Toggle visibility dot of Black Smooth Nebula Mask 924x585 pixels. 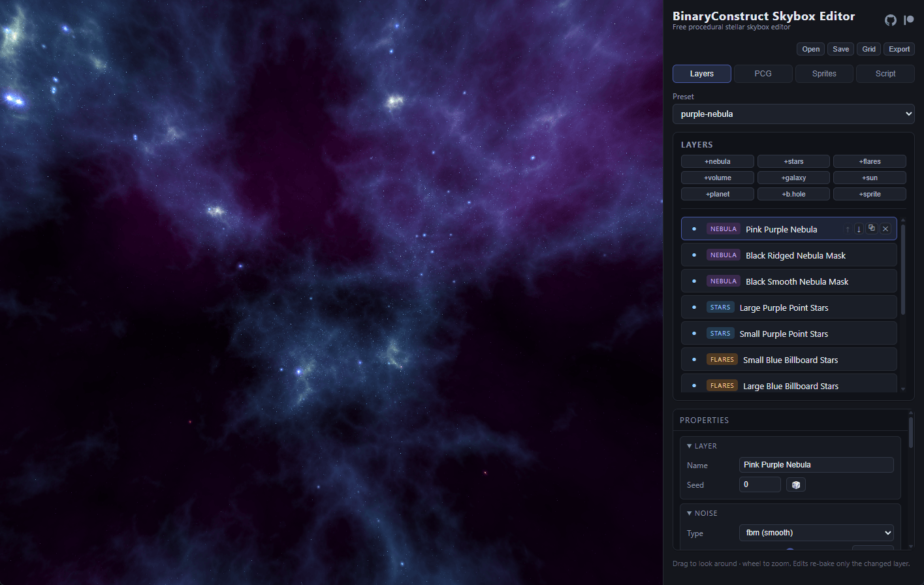pyautogui.click(x=694, y=281)
